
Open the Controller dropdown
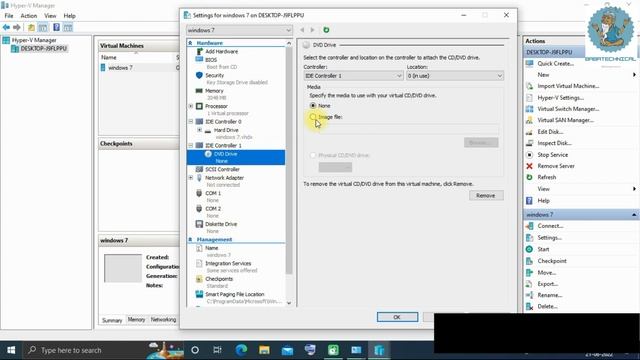coord(353,76)
